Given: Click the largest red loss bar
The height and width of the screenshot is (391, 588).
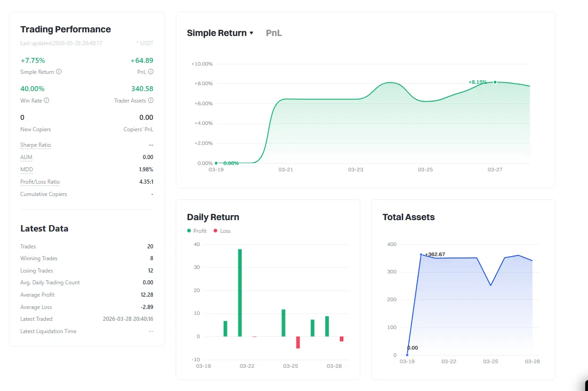Looking at the screenshot, I should coord(298,343).
